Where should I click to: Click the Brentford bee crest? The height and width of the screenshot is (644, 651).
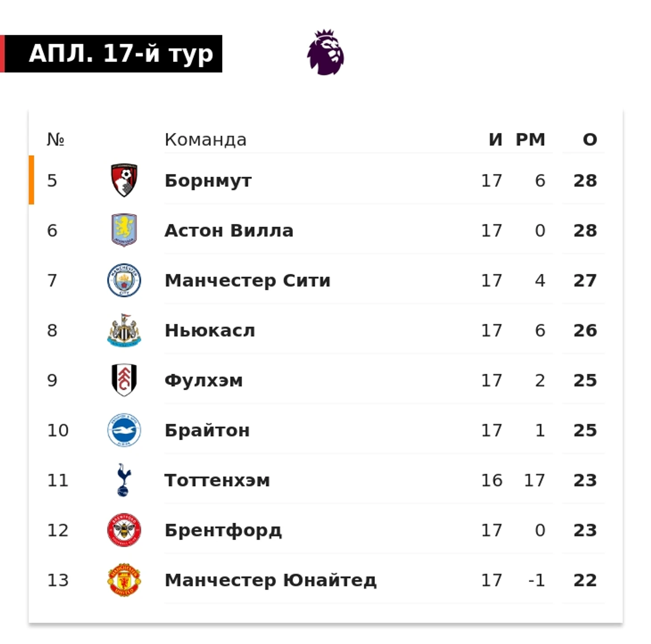point(124,530)
